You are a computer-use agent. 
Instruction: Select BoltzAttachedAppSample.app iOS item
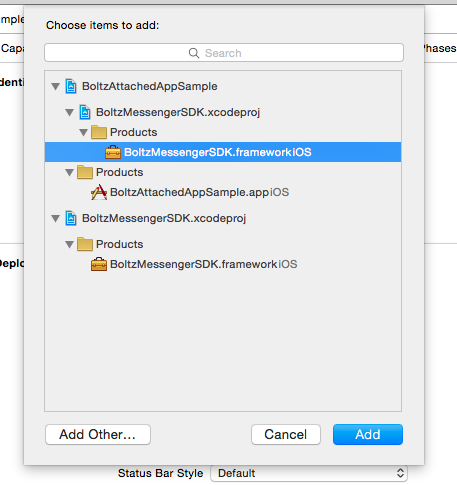(x=199, y=192)
